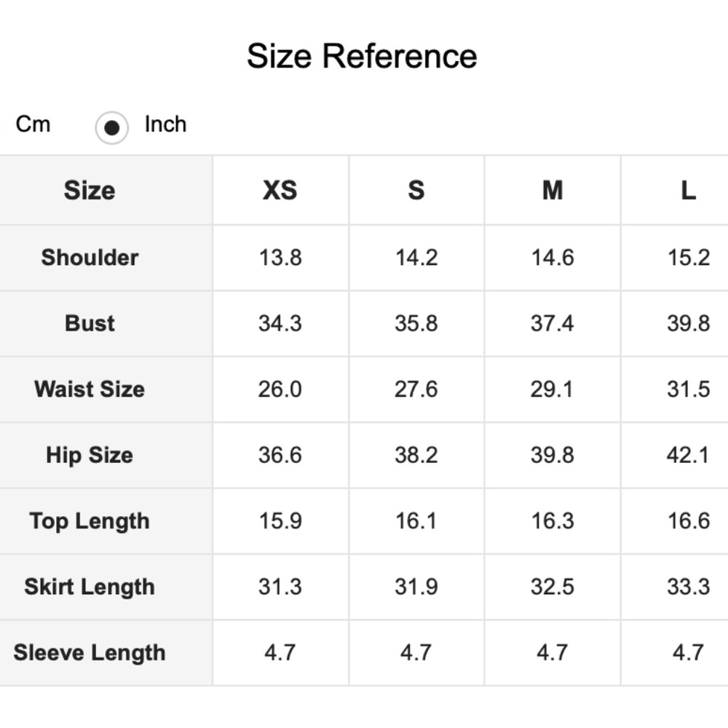
Task: Select the L size column header
Action: (x=688, y=190)
